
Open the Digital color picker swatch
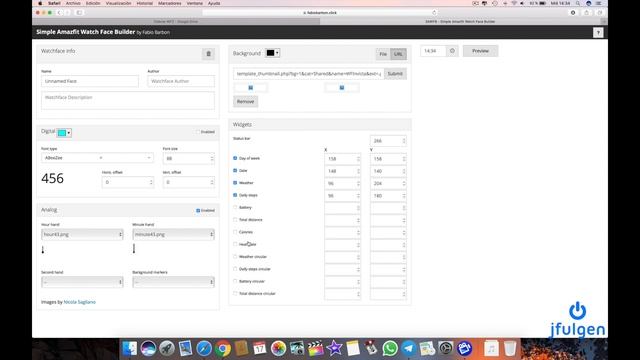pos(64,133)
